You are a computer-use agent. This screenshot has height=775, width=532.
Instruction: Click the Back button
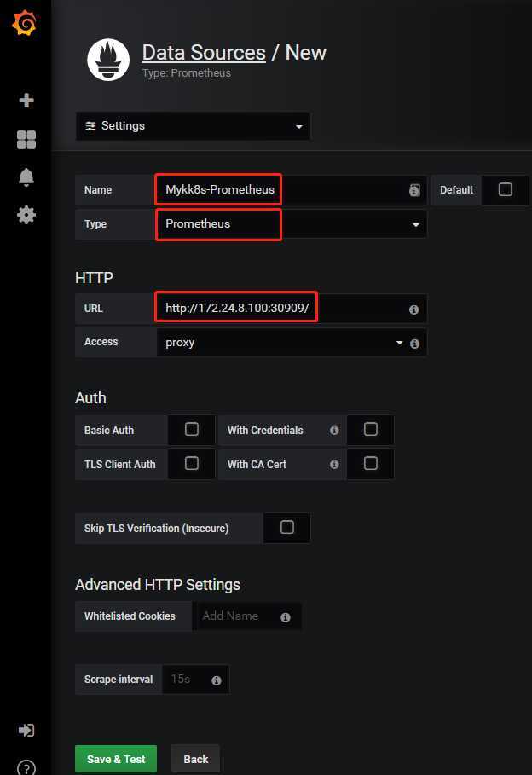(x=195, y=759)
